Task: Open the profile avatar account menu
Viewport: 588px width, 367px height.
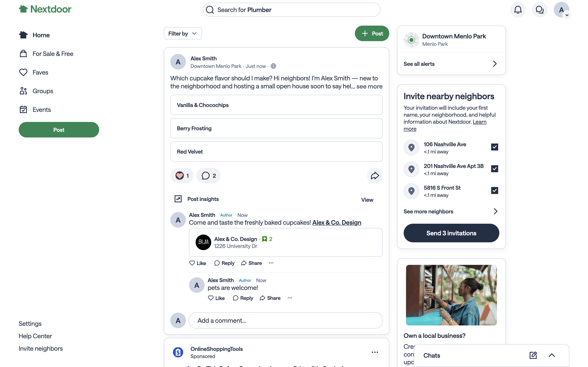Action: pos(561,10)
